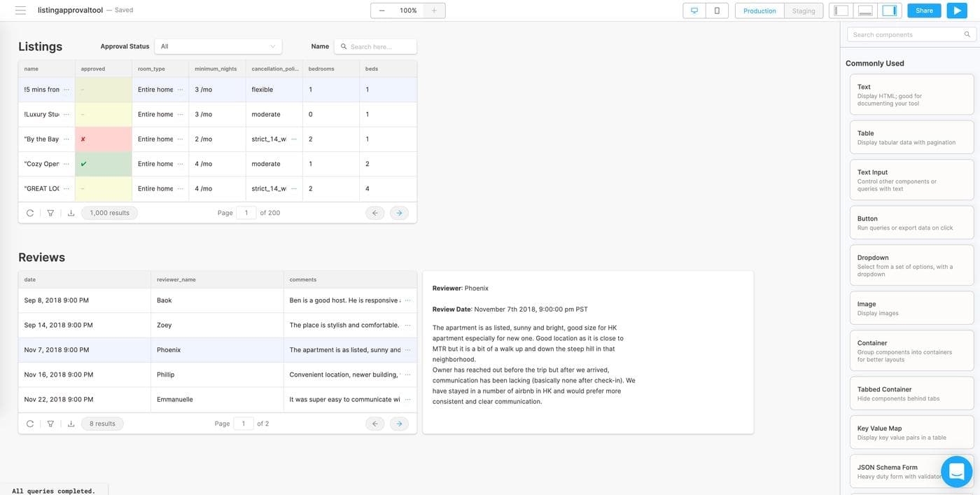Zoom out with the minus button
Screen dimensions: 980x495
point(381,11)
